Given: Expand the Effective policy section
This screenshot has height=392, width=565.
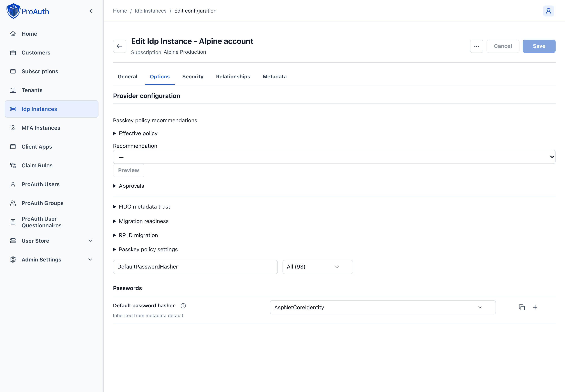Looking at the screenshot, I should pos(135,133).
